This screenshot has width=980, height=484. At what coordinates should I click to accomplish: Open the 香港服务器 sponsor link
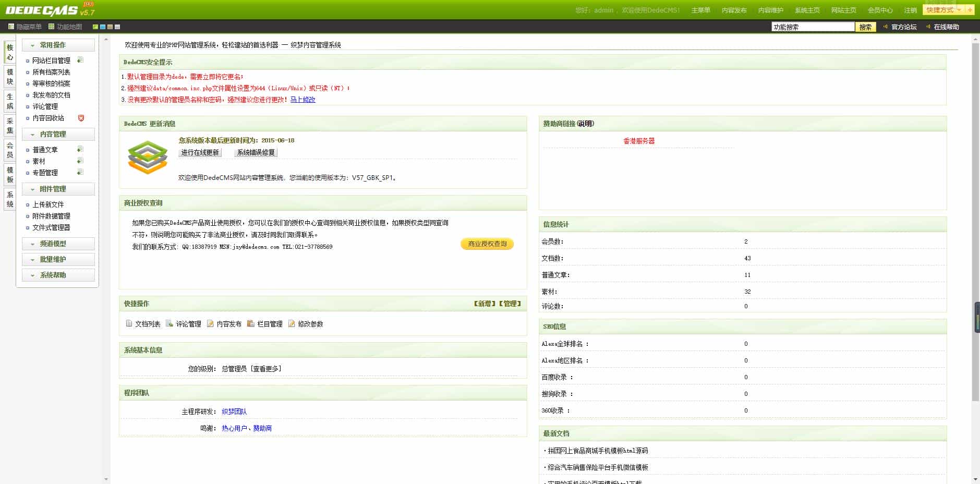(639, 141)
